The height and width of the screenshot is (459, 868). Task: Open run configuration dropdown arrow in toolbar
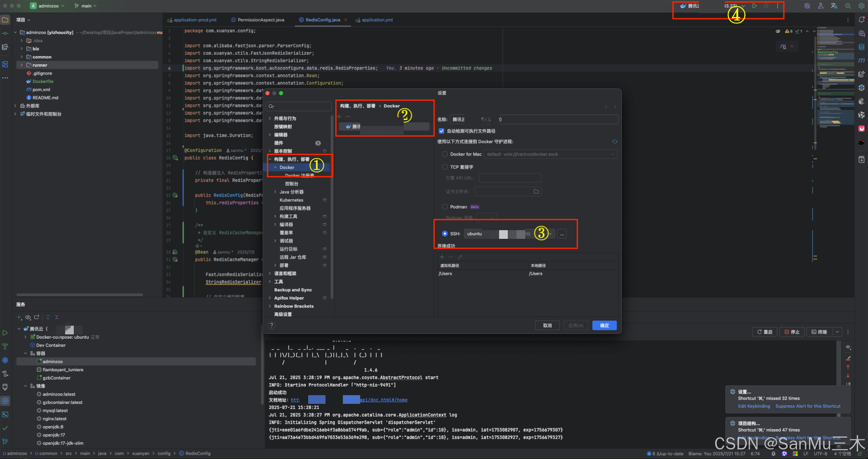pos(743,6)
